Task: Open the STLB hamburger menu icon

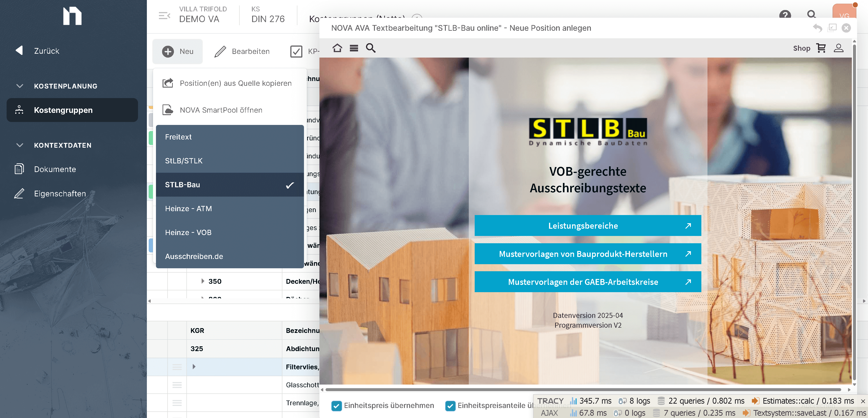Action: tap(354, 48)
